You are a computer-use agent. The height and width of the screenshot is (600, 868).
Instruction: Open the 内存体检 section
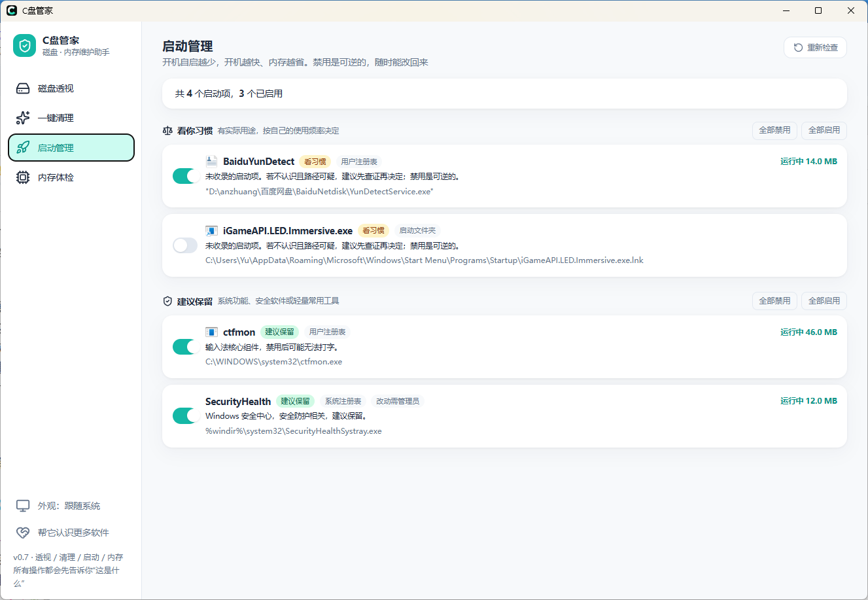click(x=71, y=177)
